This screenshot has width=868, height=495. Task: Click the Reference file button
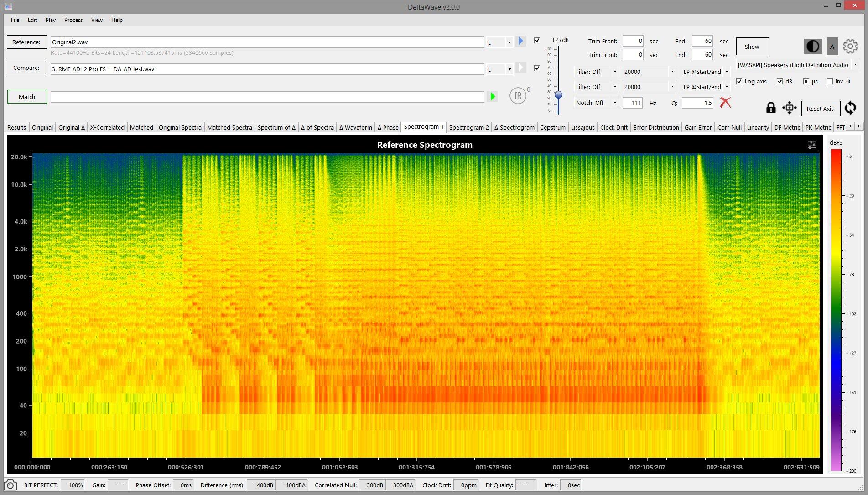26,42
